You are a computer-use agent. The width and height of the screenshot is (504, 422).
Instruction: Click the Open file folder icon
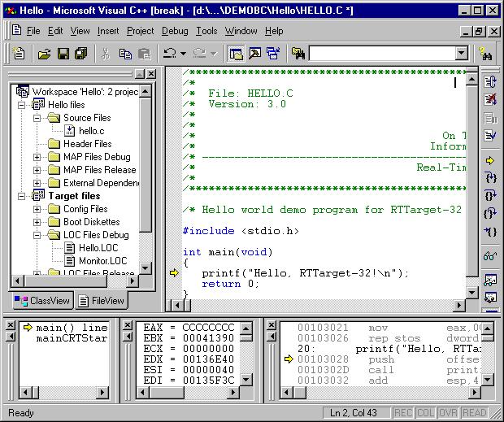coord(44,54)
